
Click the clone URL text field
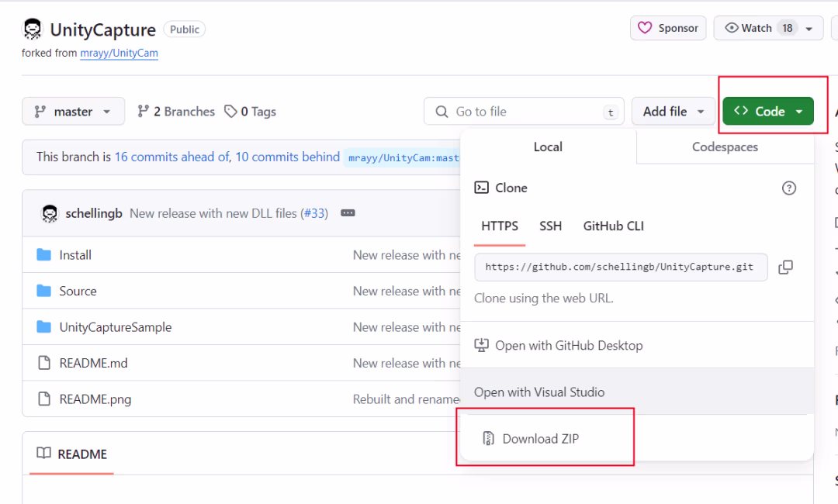click(x=621, y=267)
